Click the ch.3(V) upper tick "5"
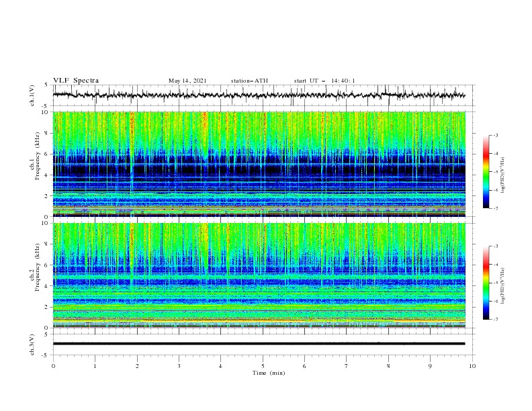Screen dimensions: 532x411 (47, 334)
